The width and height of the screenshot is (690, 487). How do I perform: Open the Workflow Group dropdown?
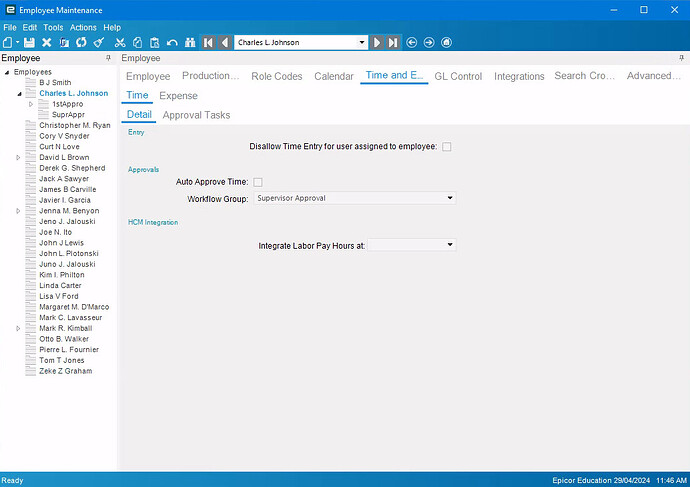[450, 198]
